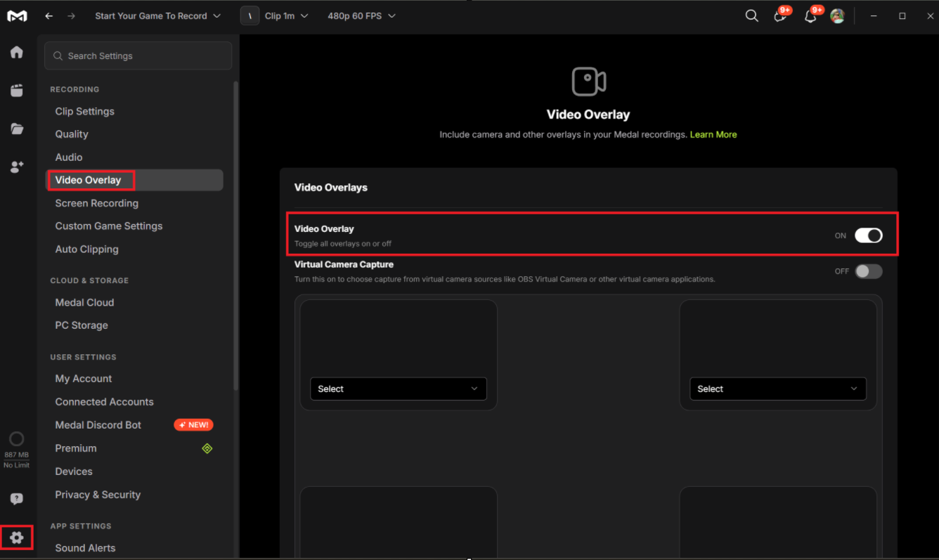Click 'Toggle all overlays on or off' text
This screenshot has height=560, width=939.
[343, 244]
